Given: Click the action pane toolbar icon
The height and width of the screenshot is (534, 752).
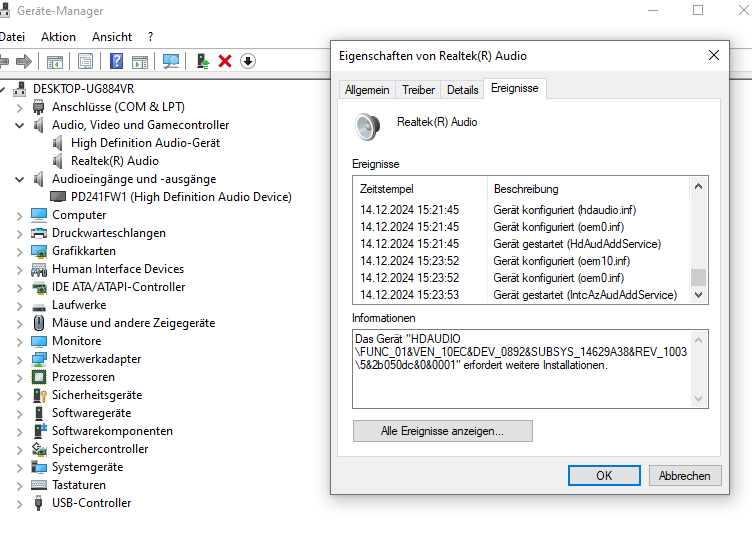Looking at the screenshot, I should [140, 61].
